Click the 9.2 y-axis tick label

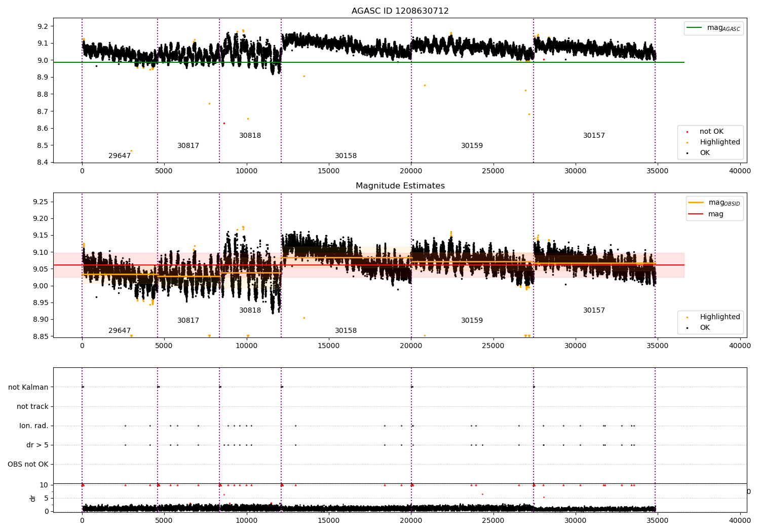coord(43,26)
